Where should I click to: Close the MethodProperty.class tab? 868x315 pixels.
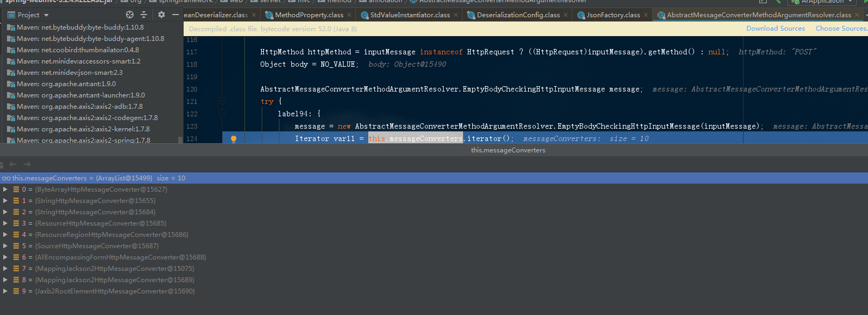(349, 15)
